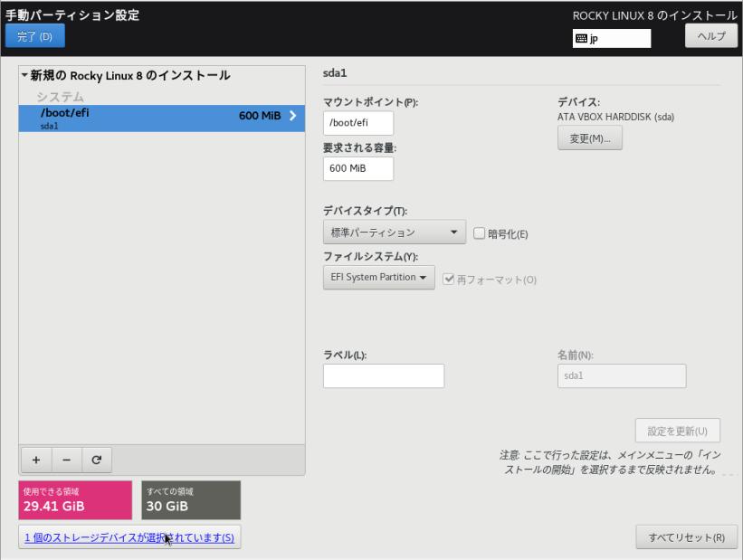743x560 pixels.
Task: Click the 設定を更新(U) update settings button
Action: click(x=678, y=431)
